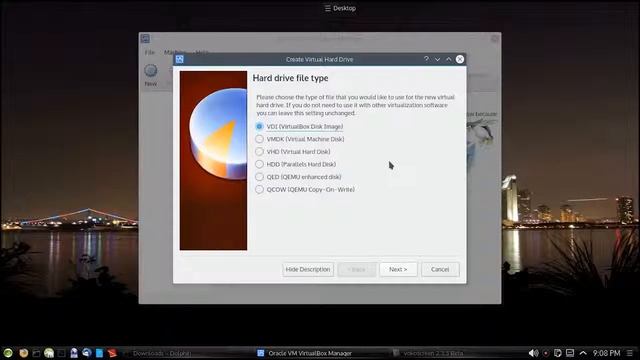Choose VMDK (Virtual Machine Disk) format
The height and width of the screenshot is (360, 640).
(x=300, y=139)
